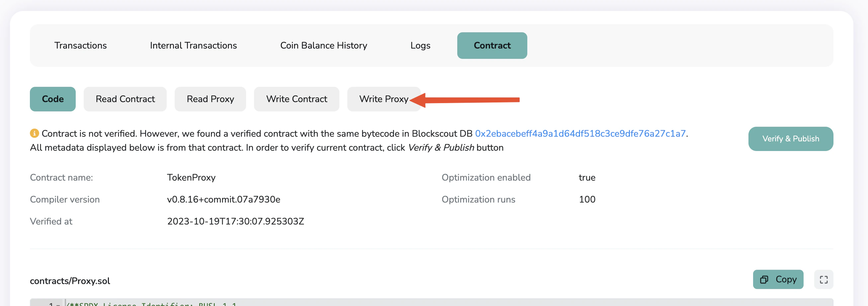Expand the source code viewer to fullscreen

pos(824,279)
